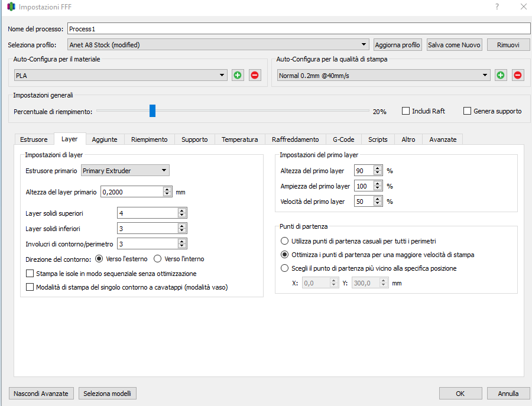Screen dimensions: 532x406
Task: Adjust the Involucri di contorno/perimetro stepper
Action: point(182,243)
